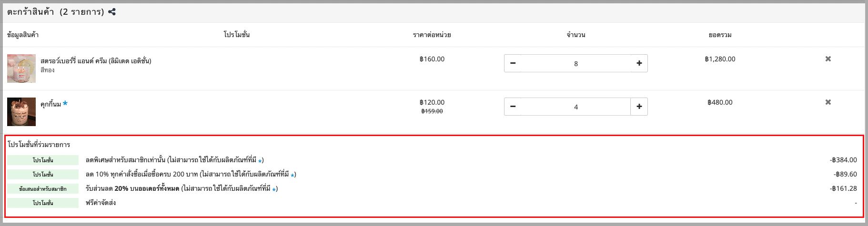868x226 pixels.
Task: Click the share cart icon
Action: coord(112,12)
